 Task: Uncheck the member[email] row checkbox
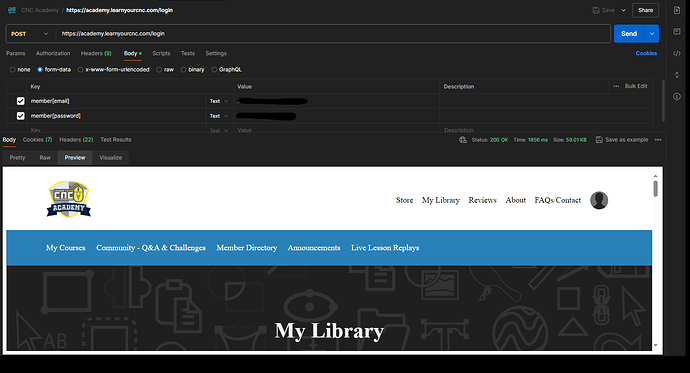coord(21,101)
